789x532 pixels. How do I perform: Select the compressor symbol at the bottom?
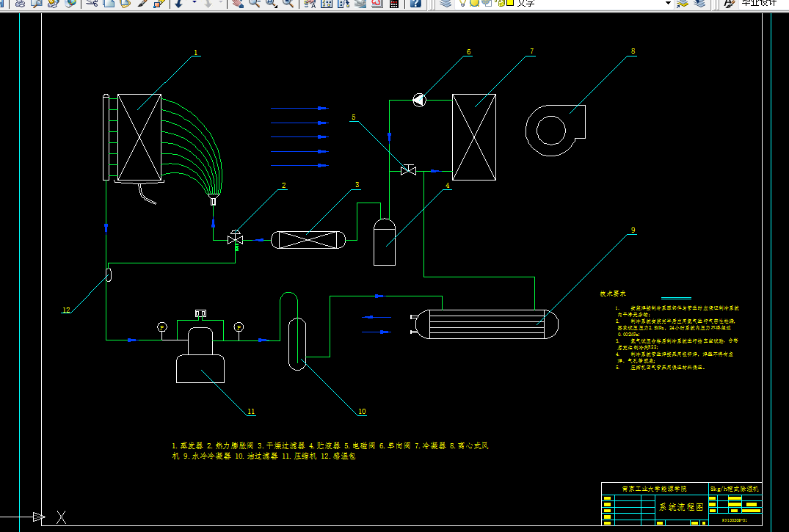200,354
